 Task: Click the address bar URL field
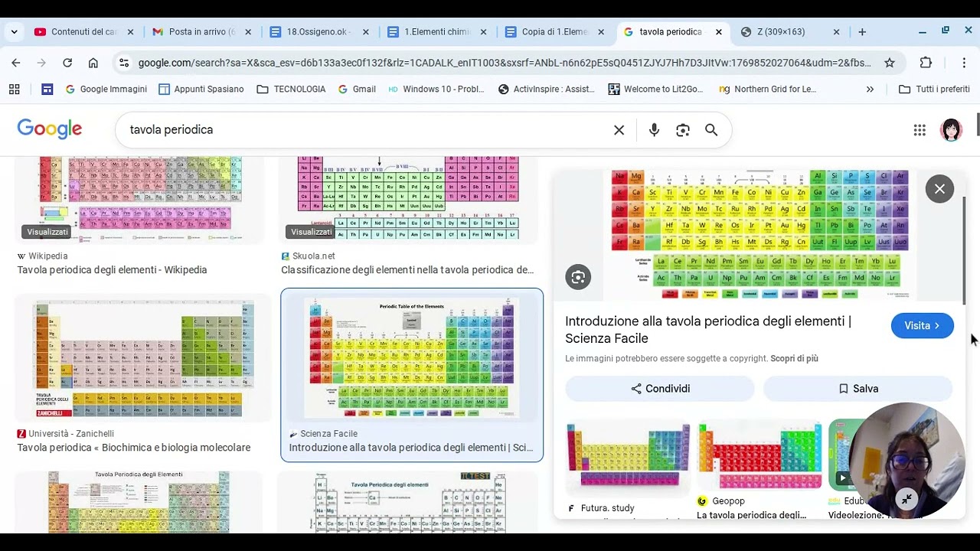(505, 63)
